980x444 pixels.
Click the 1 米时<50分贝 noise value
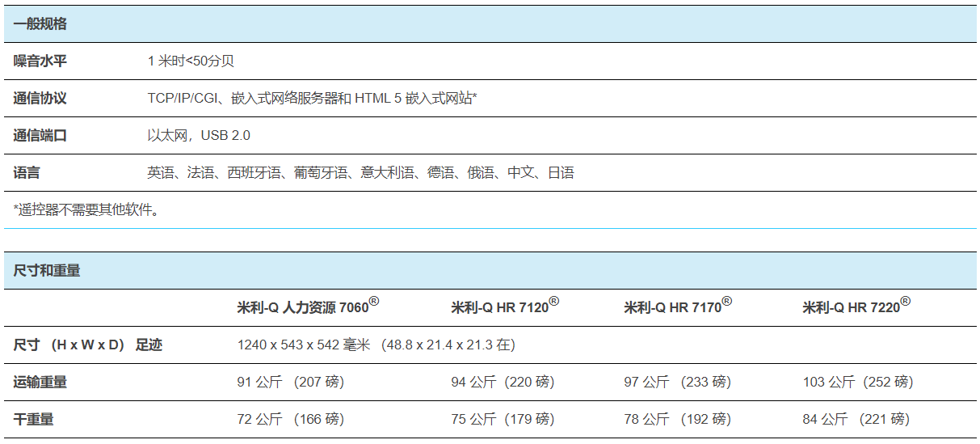pyautogui.click(x=191, y=61)
